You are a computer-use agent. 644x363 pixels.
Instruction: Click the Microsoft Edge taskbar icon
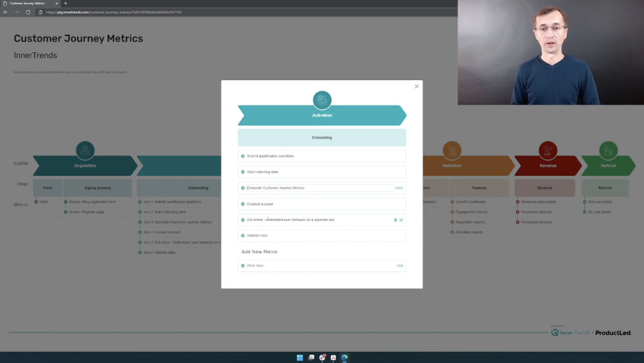click(344, 357)
